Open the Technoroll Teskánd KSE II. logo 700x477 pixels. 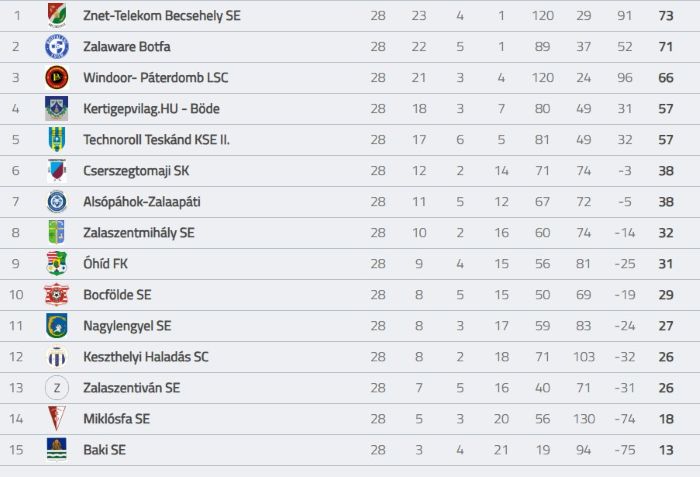57,139
